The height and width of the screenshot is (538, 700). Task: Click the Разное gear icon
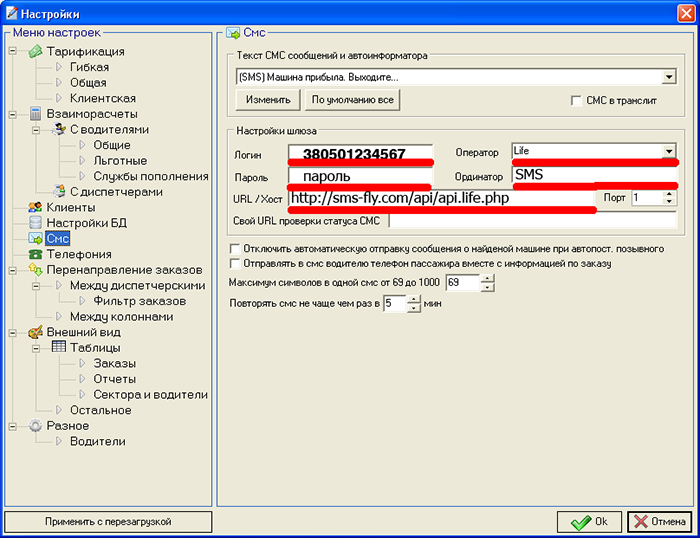pyautogui.click(x=35, y=426)
